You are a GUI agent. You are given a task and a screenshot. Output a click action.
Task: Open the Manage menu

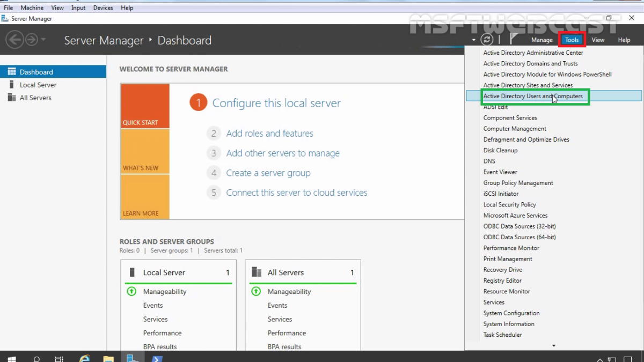pyautogui.click(x=541, y=40)
